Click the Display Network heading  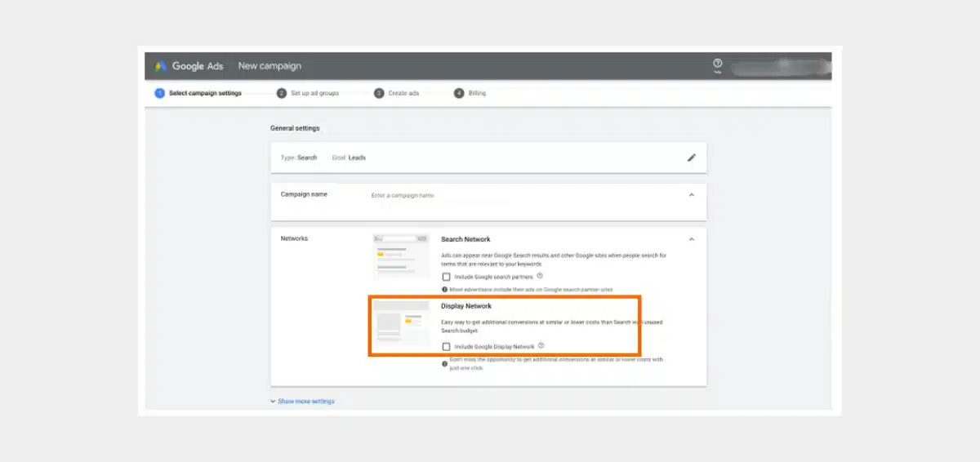[x=466, y=306]
